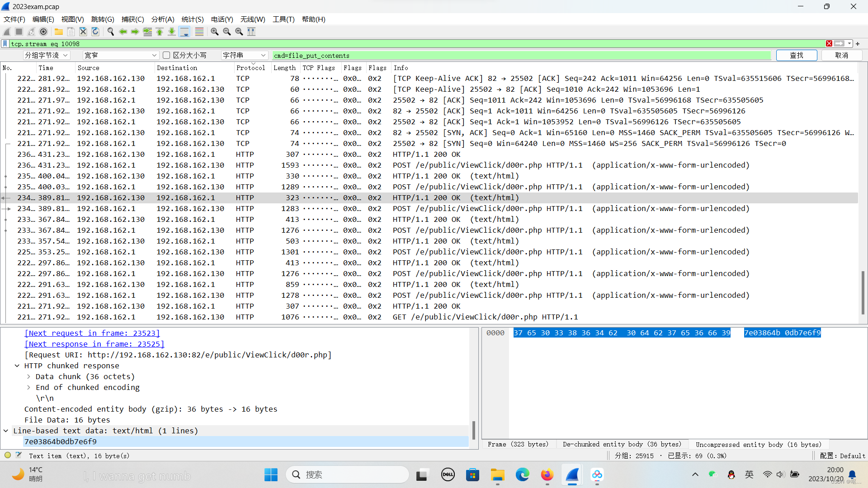Expand the Data chunk (36 octets) node
868x488 pixels.
tap(29, 376)
